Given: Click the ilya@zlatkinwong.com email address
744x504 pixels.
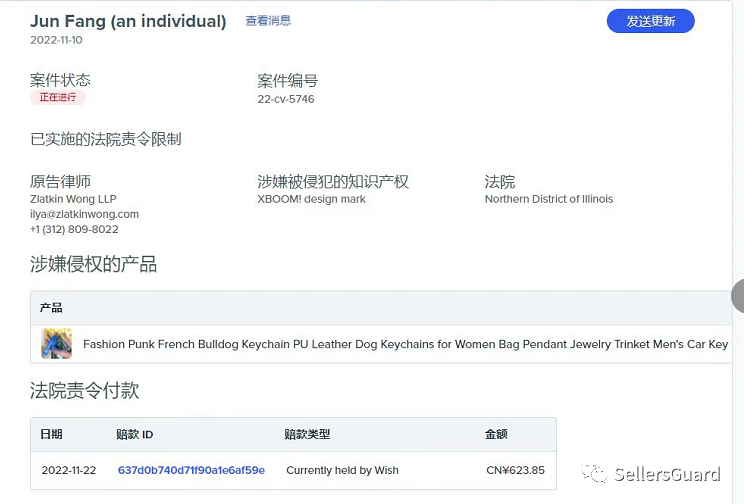Looking at the screenshot, I should click(x=84, y=214).
